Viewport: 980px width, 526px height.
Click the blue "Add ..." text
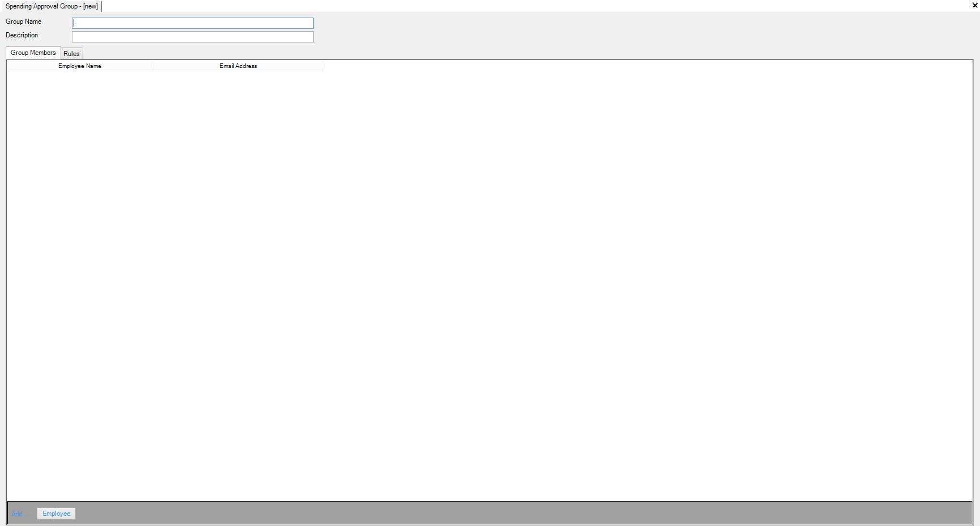tap(18, 514)
